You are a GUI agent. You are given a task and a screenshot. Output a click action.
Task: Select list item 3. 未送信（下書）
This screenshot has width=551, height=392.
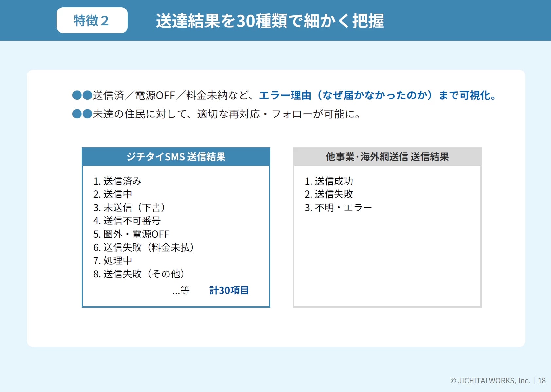[129, 207]
